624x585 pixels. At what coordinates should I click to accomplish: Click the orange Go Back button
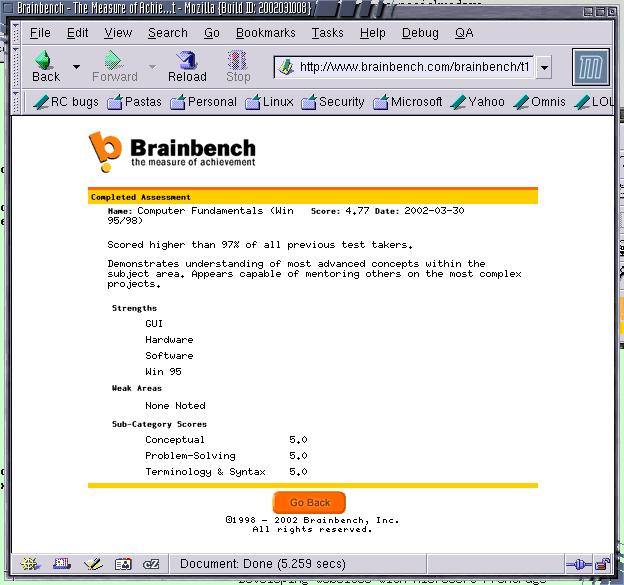click(x=309, y=503)
